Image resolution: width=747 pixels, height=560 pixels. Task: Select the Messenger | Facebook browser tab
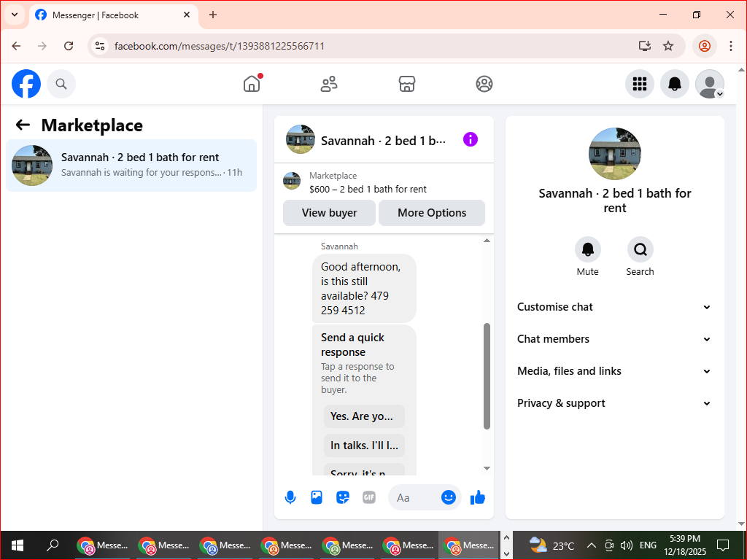(113, 15)
